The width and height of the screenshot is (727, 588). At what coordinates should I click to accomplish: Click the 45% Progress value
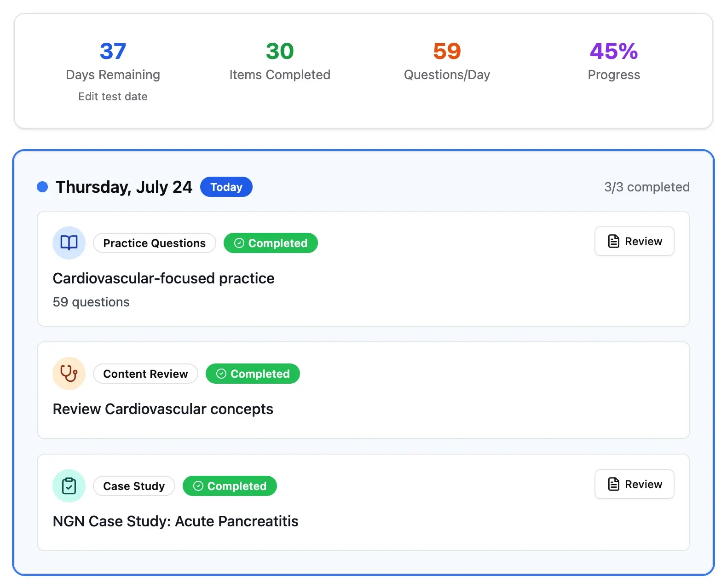(x=614, y=51)
